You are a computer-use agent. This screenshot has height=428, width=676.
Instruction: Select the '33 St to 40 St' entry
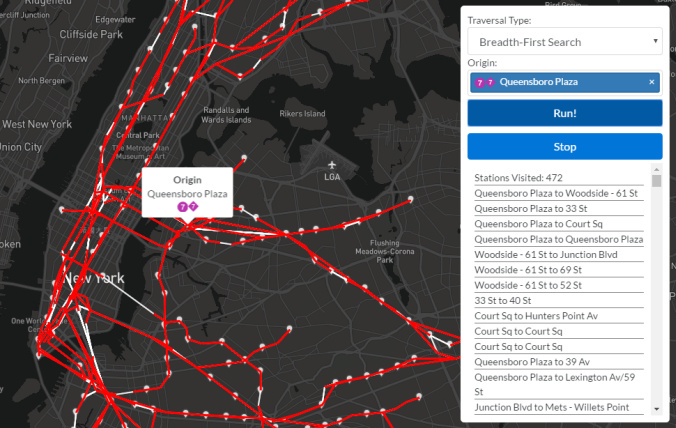[558, 301]
